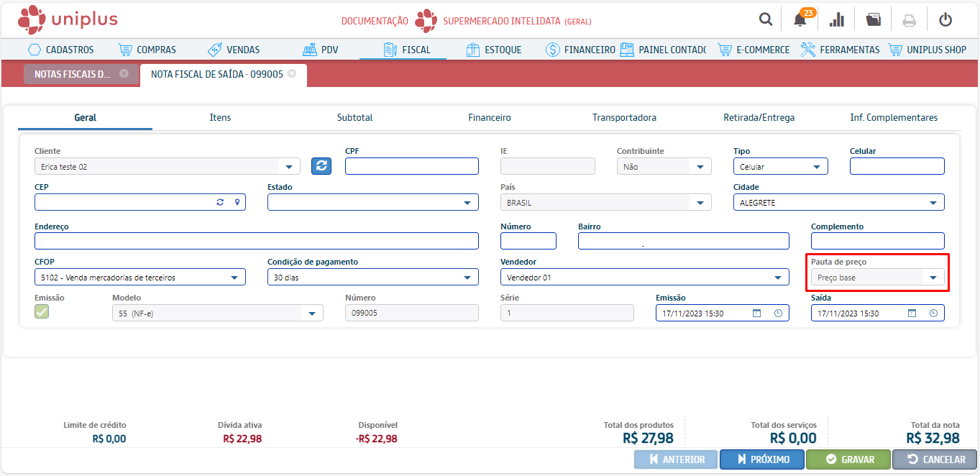980x476 pixels.
Task: Switch to the Transportadora tab
Action: (624, 117)
